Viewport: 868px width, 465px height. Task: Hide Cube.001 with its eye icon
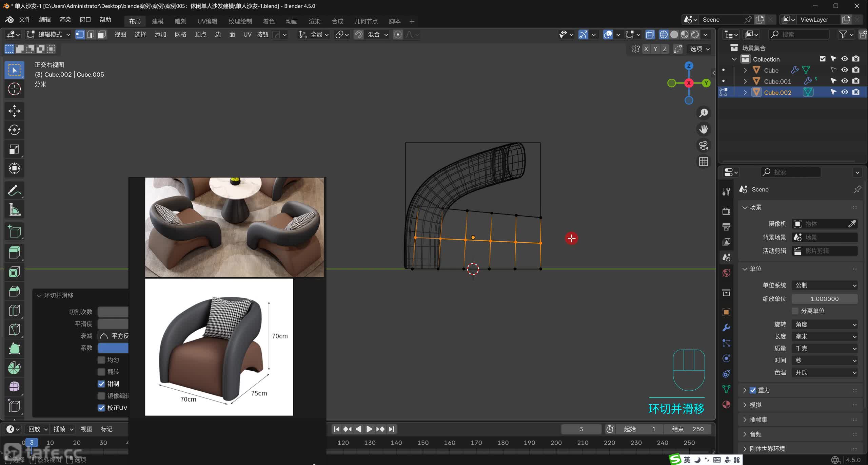845,81
